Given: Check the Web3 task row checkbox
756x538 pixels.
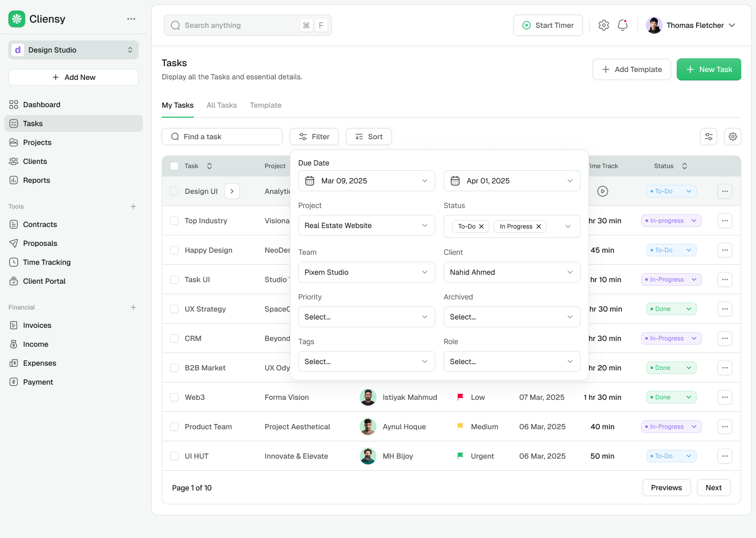Looking at the screenshot, I should point(174,397).
